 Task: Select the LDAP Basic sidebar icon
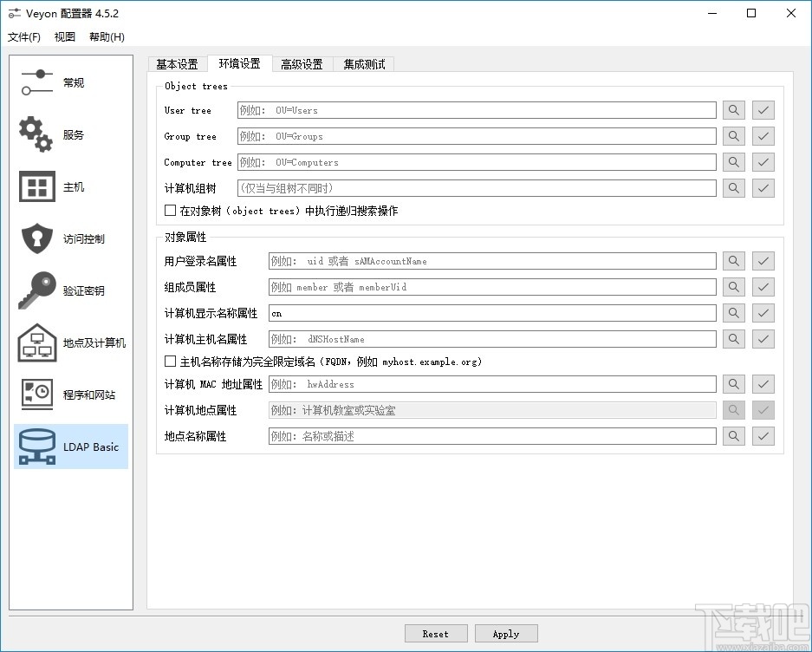point(69,447)
